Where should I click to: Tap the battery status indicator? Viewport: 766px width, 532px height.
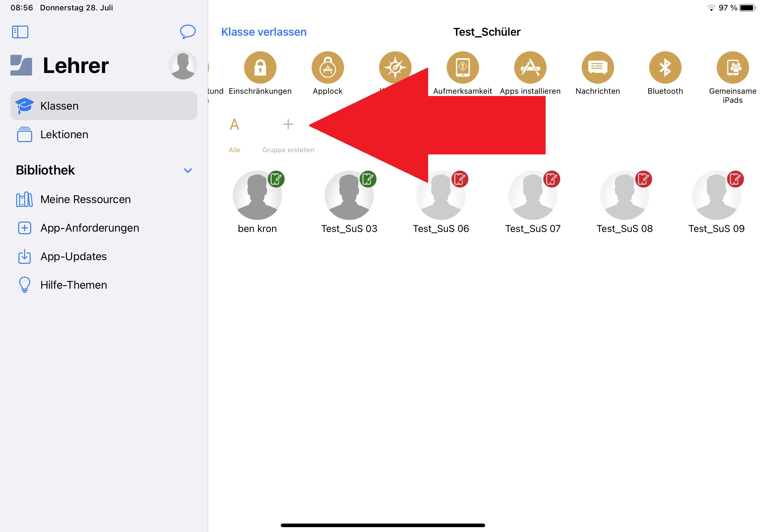(x=747, y=8)
